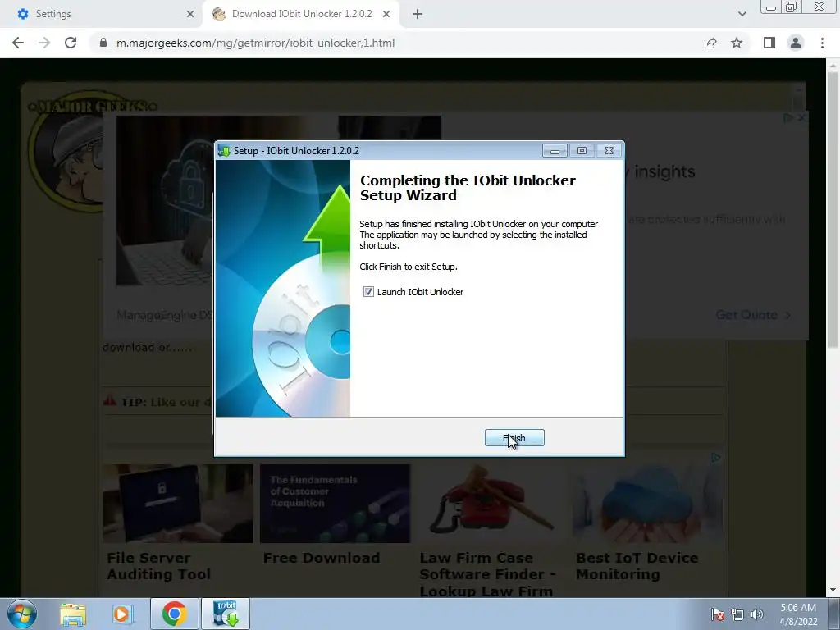Click AdChoices icon on bottom ads

tap(715, 458)
